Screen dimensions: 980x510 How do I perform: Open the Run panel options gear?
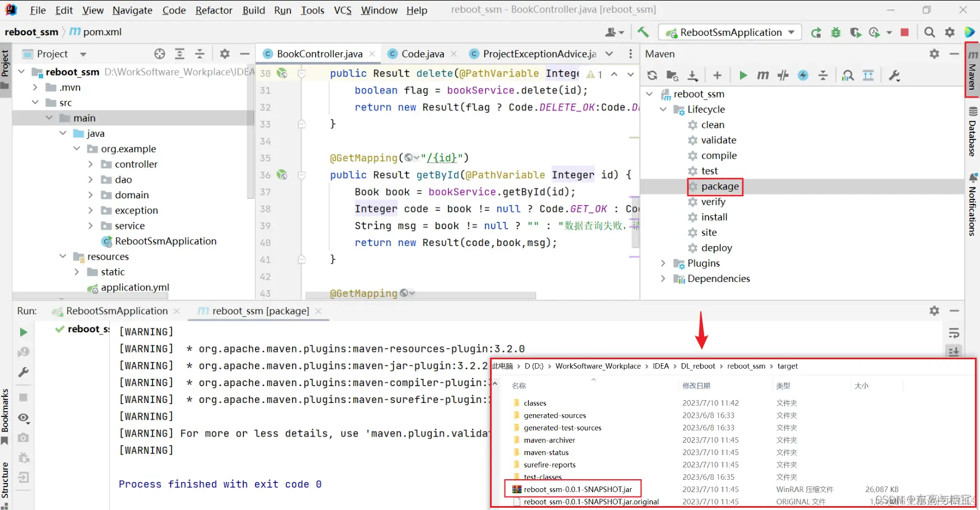coord(934,310)
